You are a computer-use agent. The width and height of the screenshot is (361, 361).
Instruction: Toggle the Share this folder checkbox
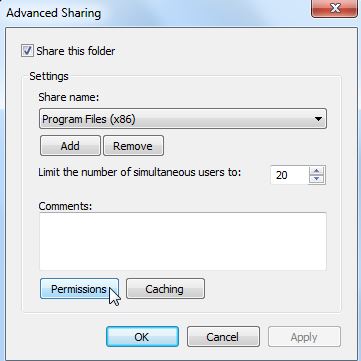pos(27,51)
